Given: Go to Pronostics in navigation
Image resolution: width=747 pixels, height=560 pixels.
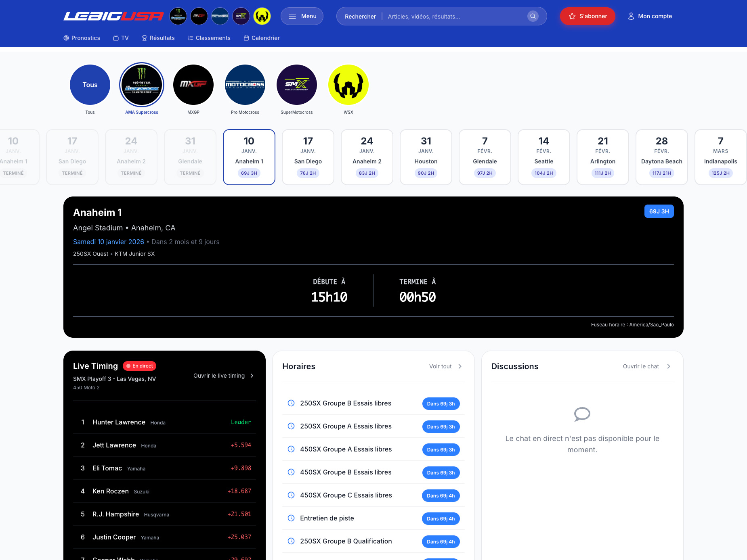Looking at the screenshot, I should (82, 38).
